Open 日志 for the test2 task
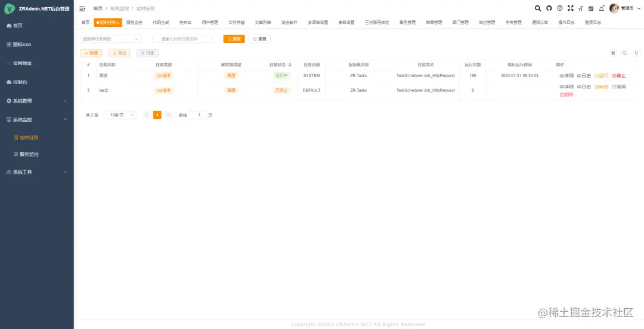The height and width of the screenshot is (329, 644). tap(584, 87)
